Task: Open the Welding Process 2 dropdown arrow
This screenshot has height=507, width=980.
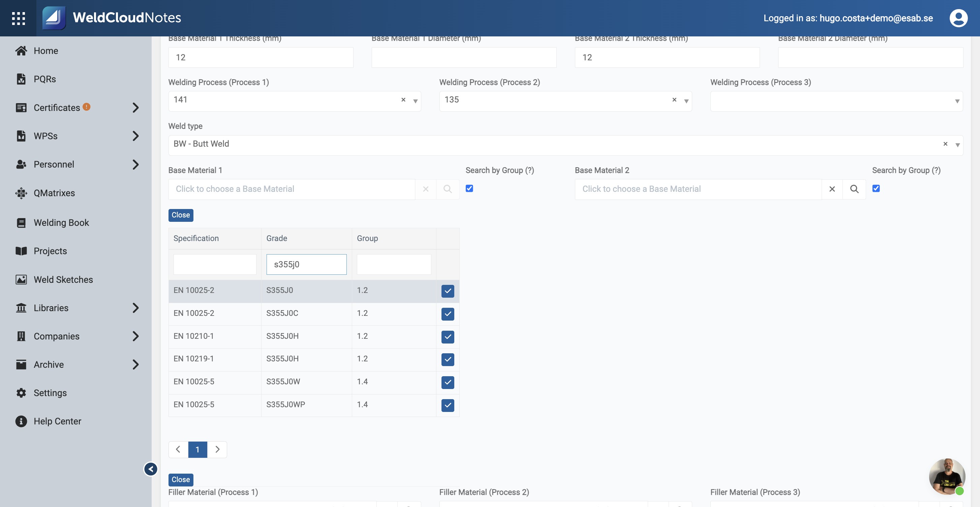Action: click(x=686, y=101)
